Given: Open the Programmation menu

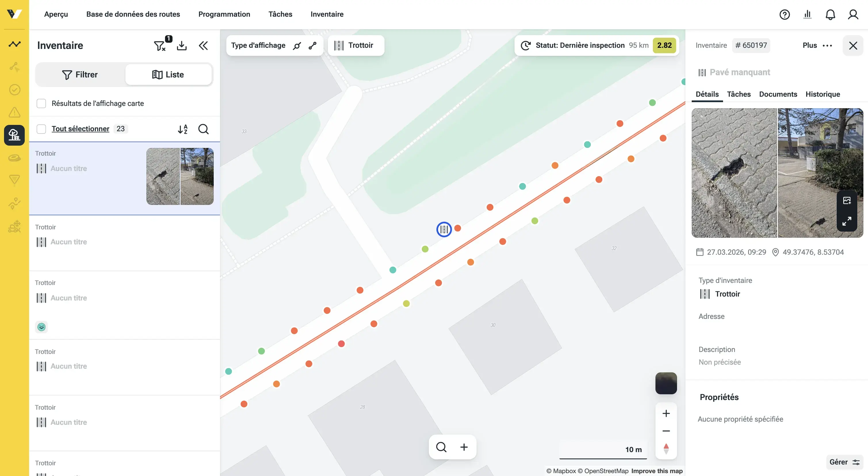Looking at the screenshot, I should tap(224, 14).
